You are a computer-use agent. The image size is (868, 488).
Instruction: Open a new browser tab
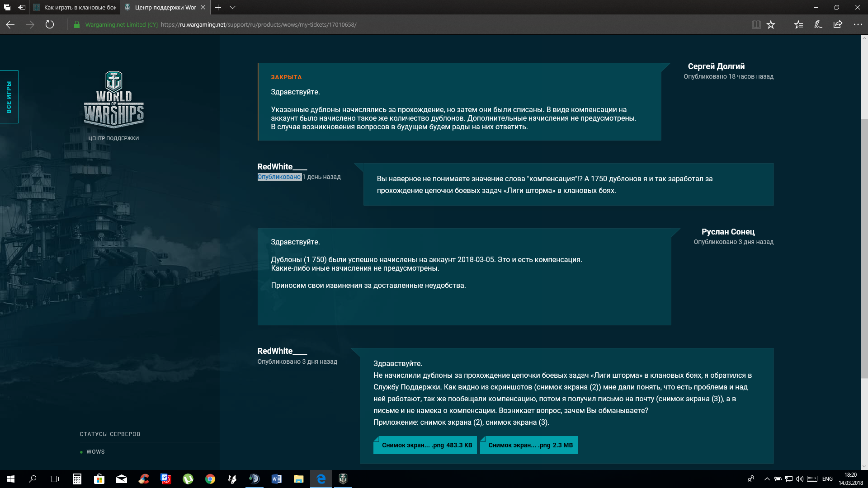[x=218, y=7]
